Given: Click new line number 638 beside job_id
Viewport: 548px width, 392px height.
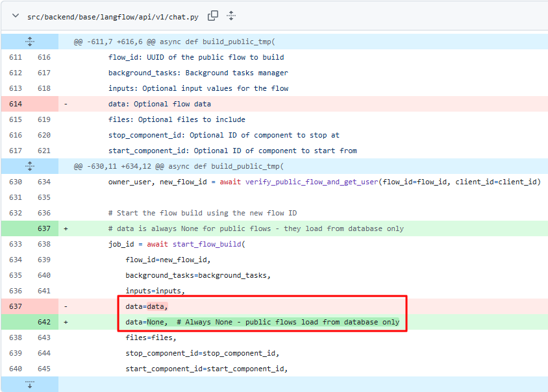Looking at the screenshot, I should click(44, 244).
